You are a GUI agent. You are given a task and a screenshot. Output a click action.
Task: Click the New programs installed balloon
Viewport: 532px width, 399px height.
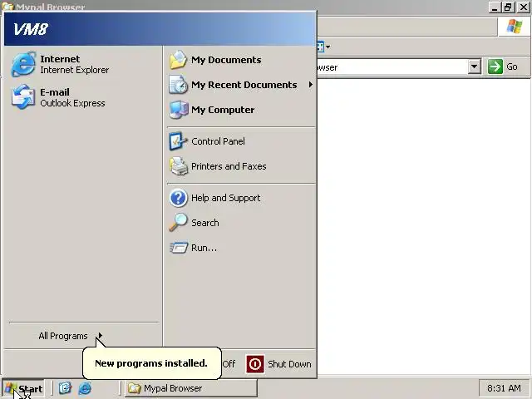(x=151, y=363)
